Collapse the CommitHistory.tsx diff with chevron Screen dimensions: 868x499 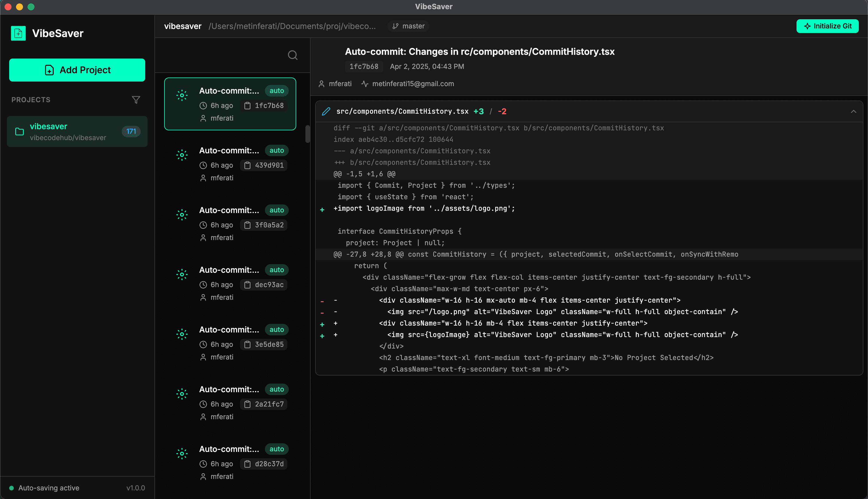853,111
